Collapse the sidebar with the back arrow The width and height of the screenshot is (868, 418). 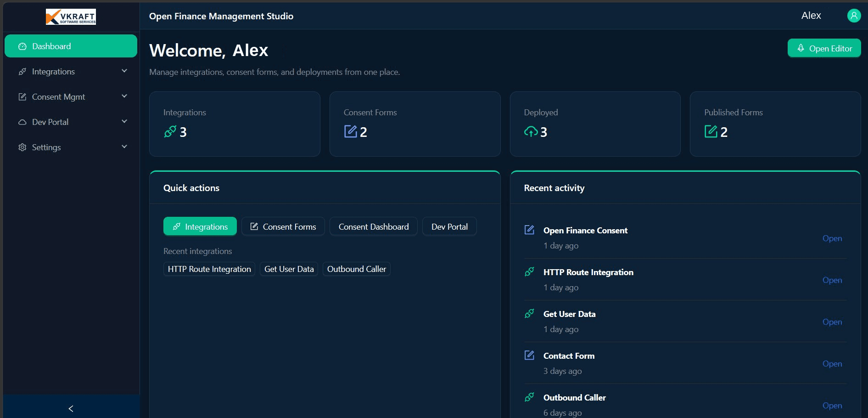pyautogui.click(x=71, y=408)
